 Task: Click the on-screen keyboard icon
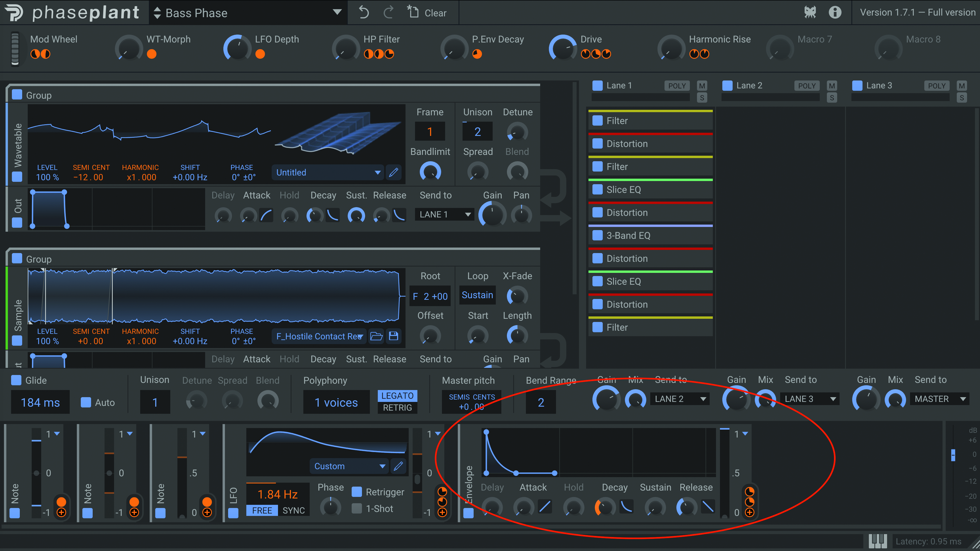point(878,541)
